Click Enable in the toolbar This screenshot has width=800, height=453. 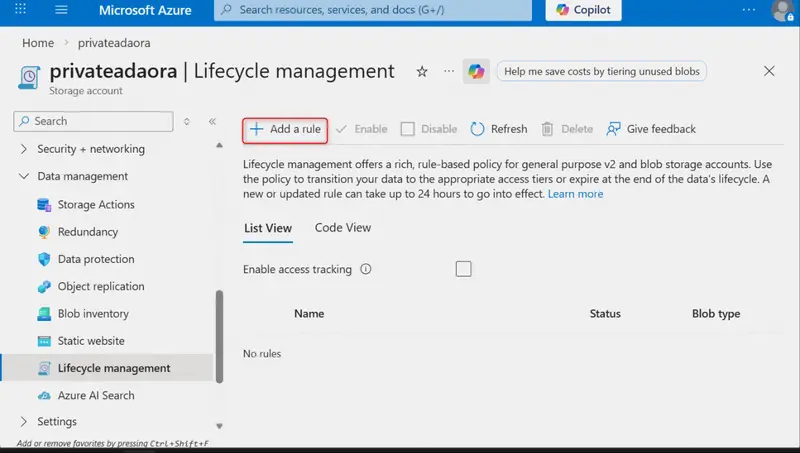coord(361,129)
